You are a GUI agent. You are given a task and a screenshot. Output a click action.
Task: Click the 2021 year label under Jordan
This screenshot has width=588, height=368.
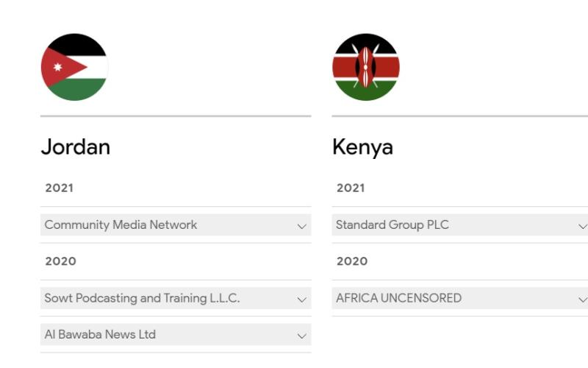(60, 188)
